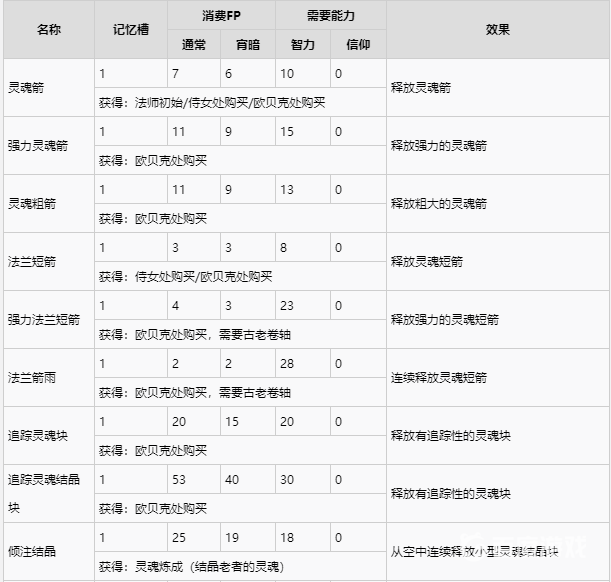Click the 智力 sub-header
Image resolution: width=611 pixels, height=582 pixels.
coord(303,44)
